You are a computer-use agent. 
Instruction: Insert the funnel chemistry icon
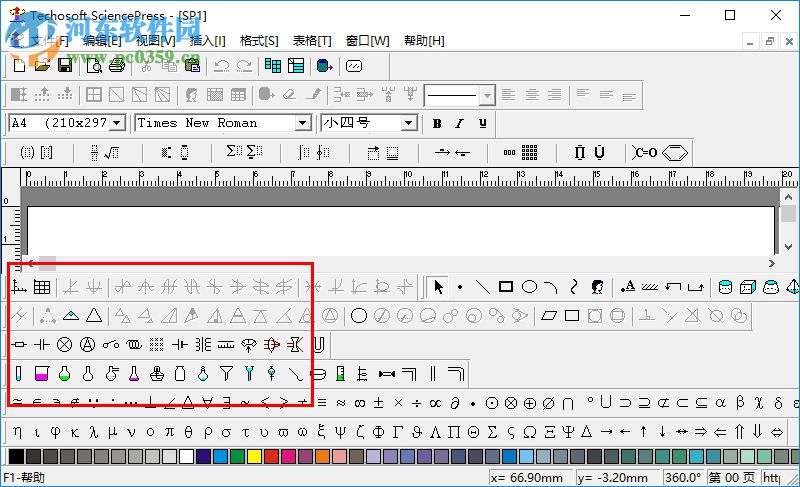tap(226, 374)
